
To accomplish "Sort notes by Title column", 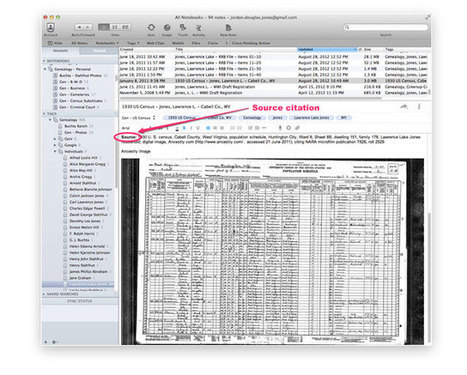I will click(235, 49).
